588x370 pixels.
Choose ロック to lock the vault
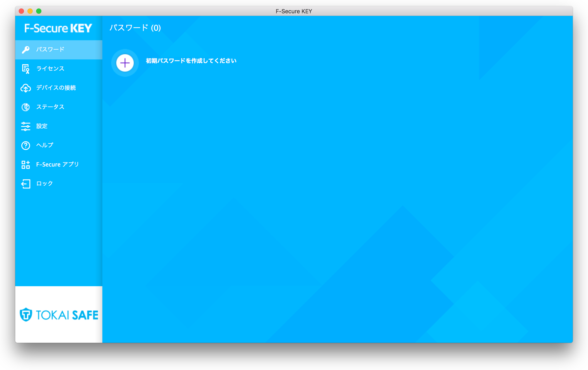point(45,183)
